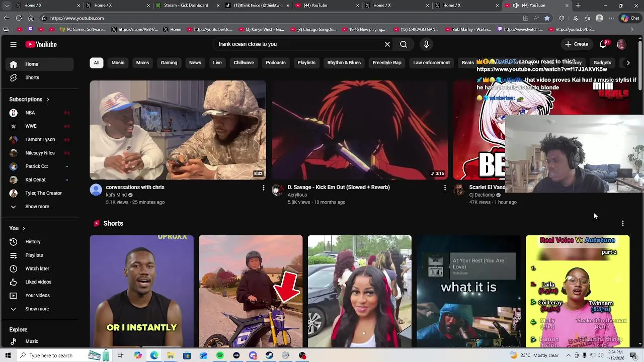Clear the search box text
The height and width of the screenshot is (362, 644).
coord(387,44)
